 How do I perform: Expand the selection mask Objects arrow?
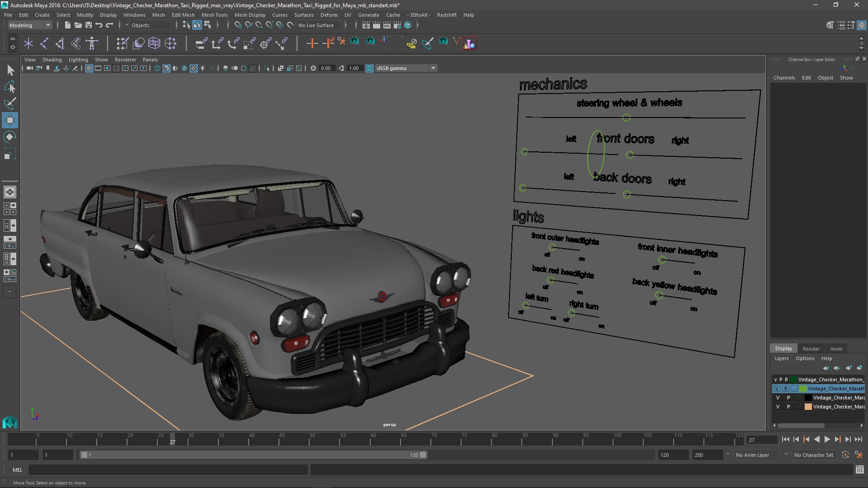point(127,25)
